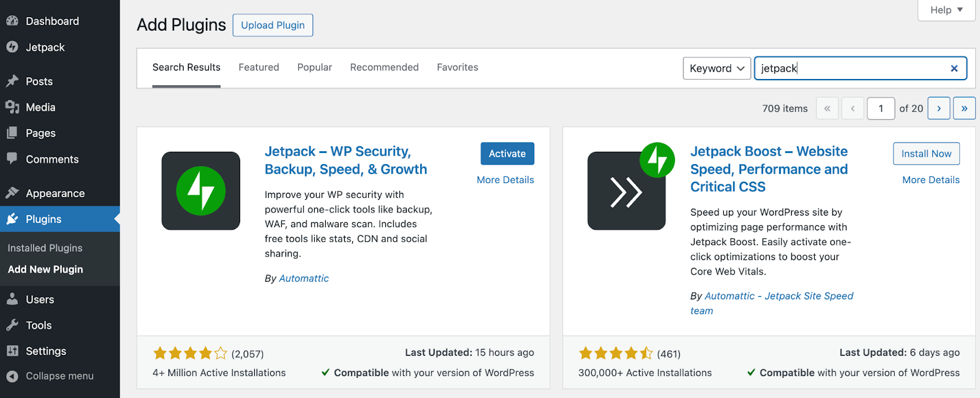Clear the plugin search field

(x=954, y=69)
